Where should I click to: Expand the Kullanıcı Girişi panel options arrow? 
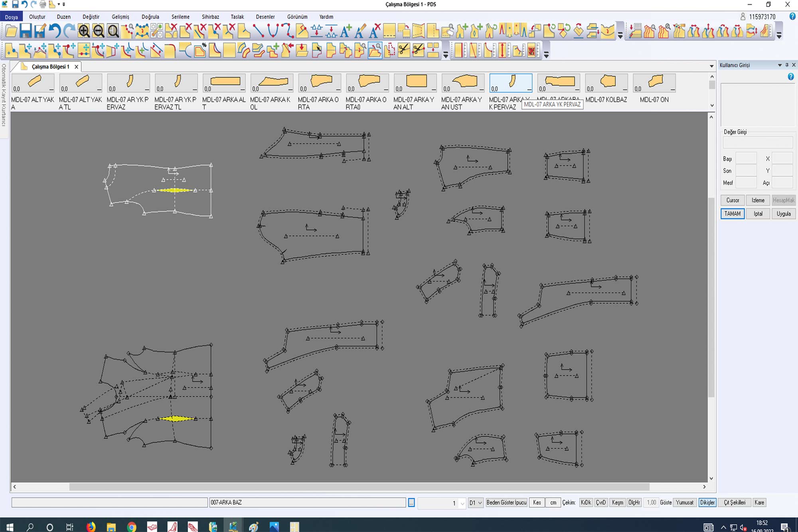click(780, 65)
